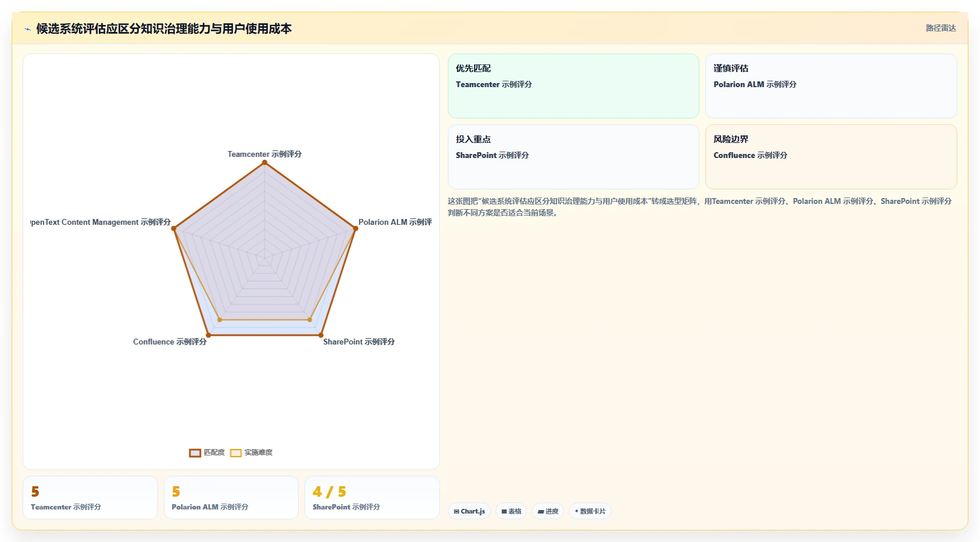
Task: Click the page title 候选系统评估应区分知识治理能力
Action: [x=164, y=28]
